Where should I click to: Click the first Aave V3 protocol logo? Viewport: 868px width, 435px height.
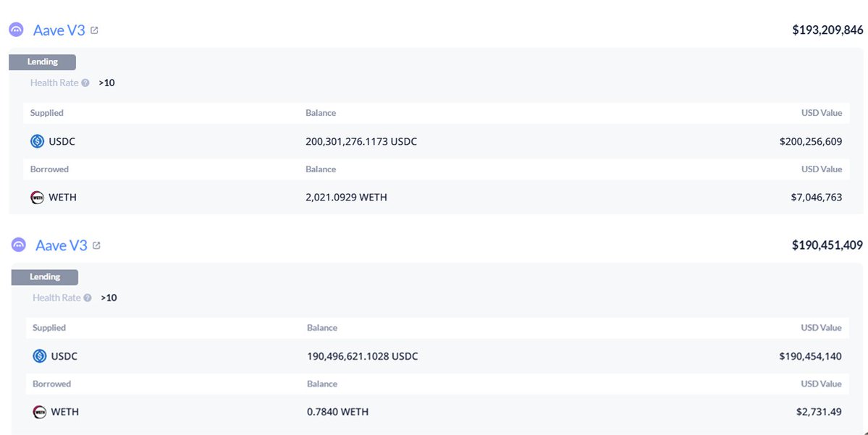pyautogui.click(x=16, y=30)
